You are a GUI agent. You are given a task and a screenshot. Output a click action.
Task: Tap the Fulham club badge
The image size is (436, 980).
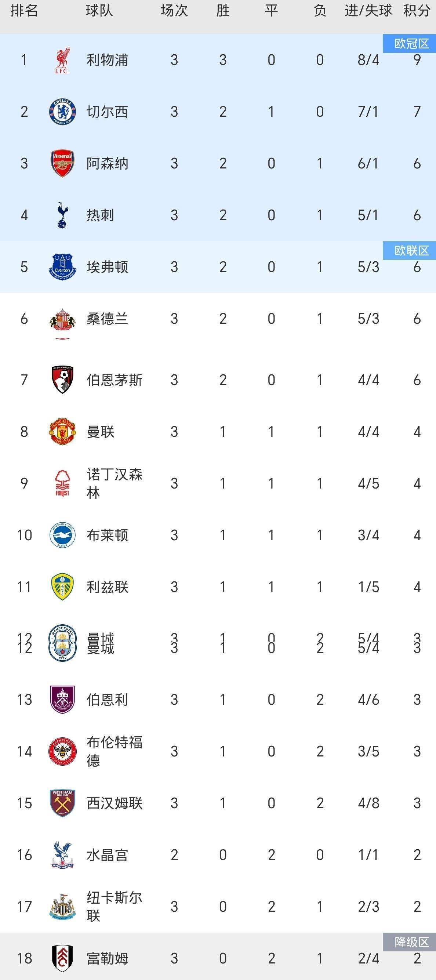(x=62, y=958)
